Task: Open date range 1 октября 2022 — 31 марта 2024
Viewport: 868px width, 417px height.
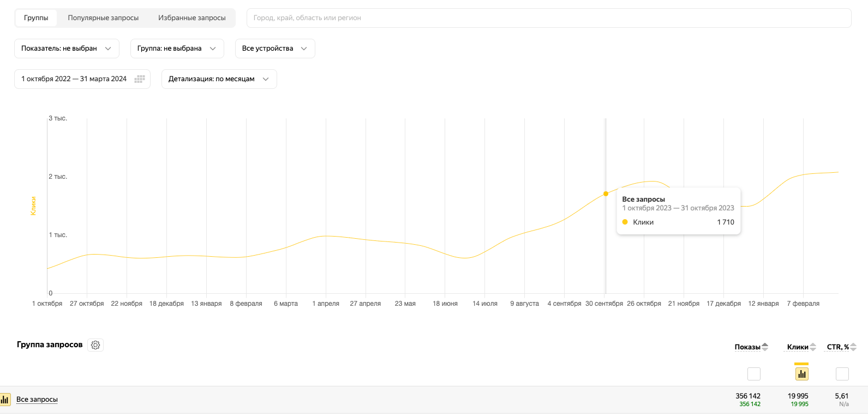Action: (x=74, y=79)
